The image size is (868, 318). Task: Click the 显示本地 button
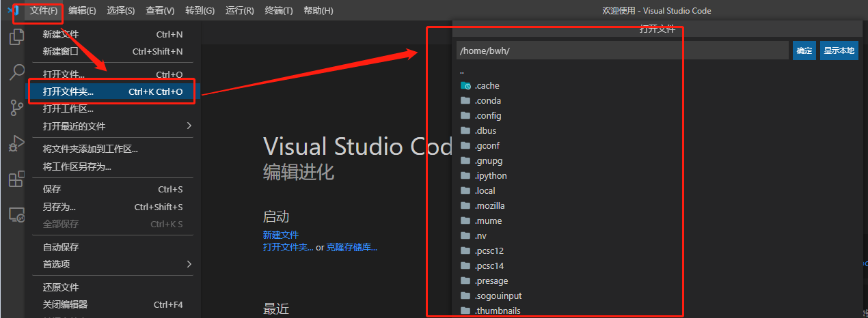coord(839,50)
